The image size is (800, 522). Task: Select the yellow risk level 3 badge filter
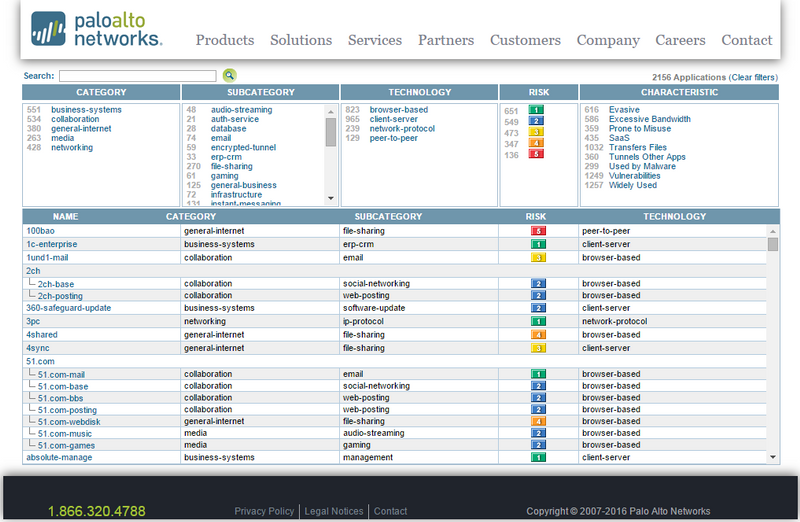536,132
